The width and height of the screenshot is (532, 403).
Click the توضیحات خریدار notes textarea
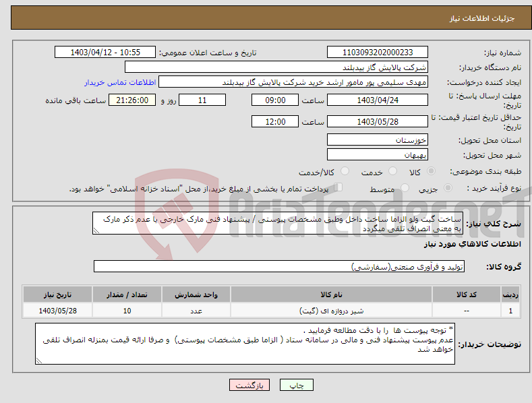[x=245, y=344]
